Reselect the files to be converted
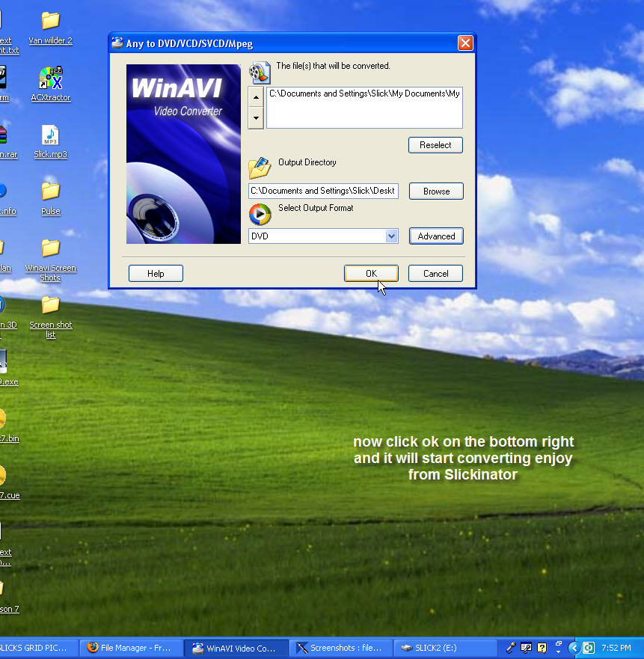Image resolution: width=644 pixels, height=659 pixels. pyautogui.click(x=435, y=145)
